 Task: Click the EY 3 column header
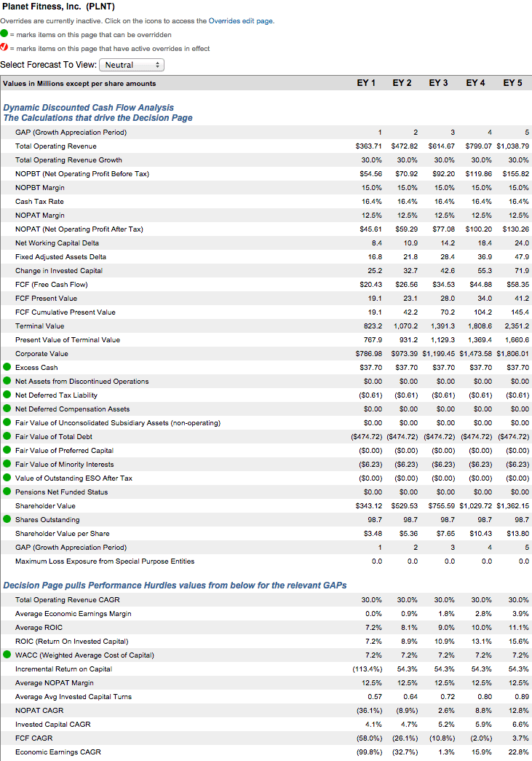[438, 83]
